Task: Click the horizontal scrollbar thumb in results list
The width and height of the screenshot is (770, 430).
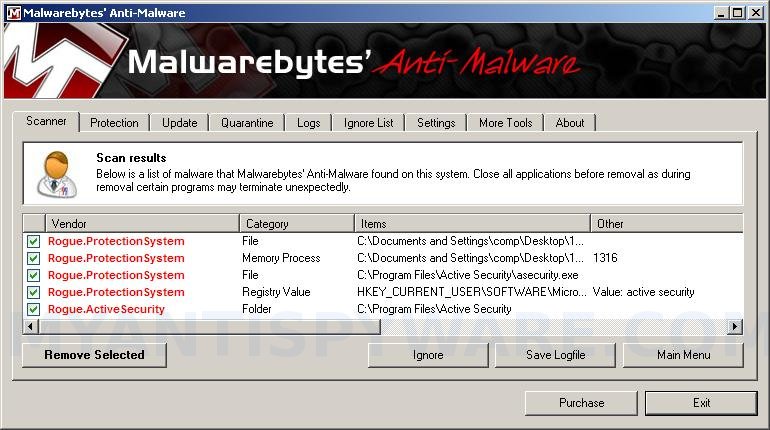Action: pyautogui.click(x=210, y=326)
